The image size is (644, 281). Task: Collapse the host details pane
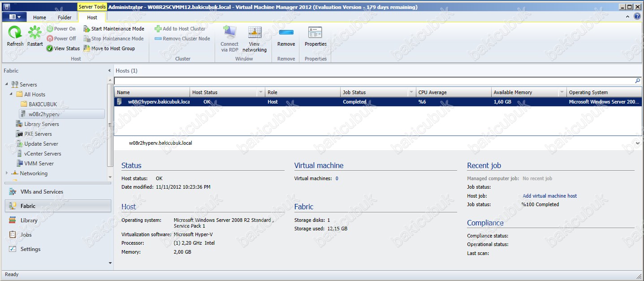pyautogui.click(x=638, y=143)
